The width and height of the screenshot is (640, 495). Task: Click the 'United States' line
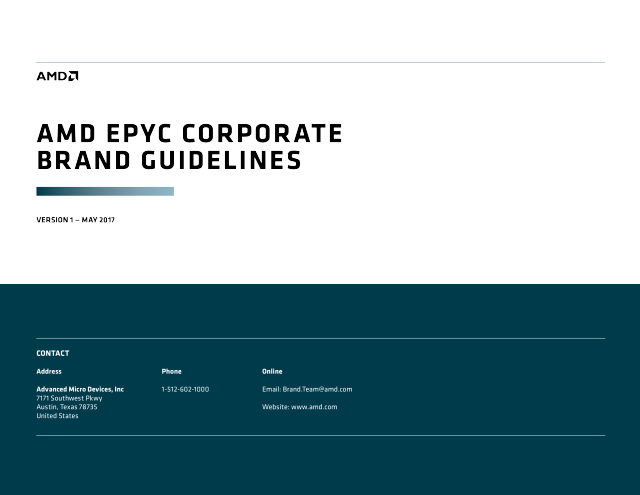[x=57, y=416]
